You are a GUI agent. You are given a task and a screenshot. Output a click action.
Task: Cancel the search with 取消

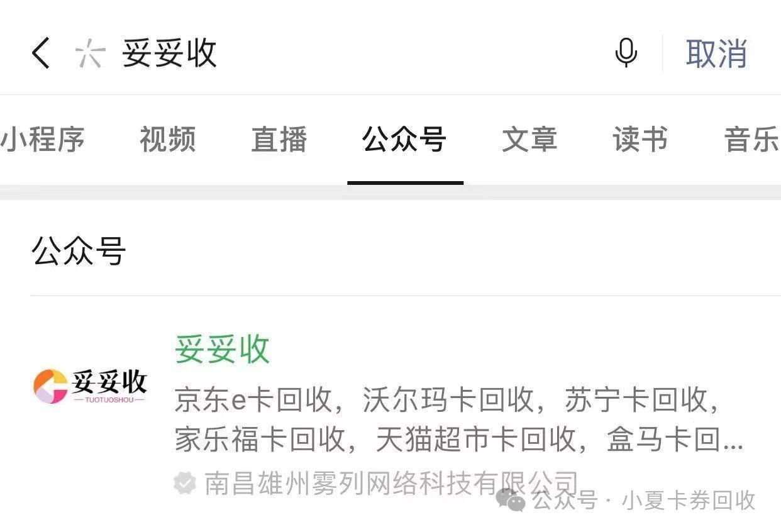point(716,53)
